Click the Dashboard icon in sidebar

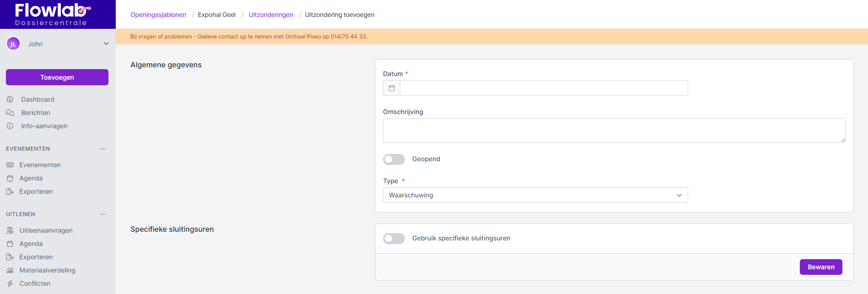coord(10,99)
